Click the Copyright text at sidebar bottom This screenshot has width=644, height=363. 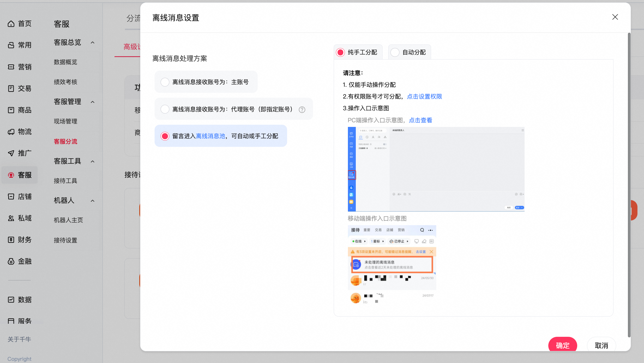19,359
